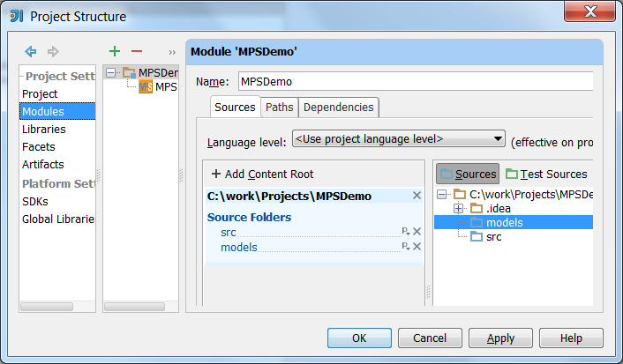Viewport: 623px width, 364px height.
Task: Show more toolbar actions chevron
Action: (x=172, y=52)
